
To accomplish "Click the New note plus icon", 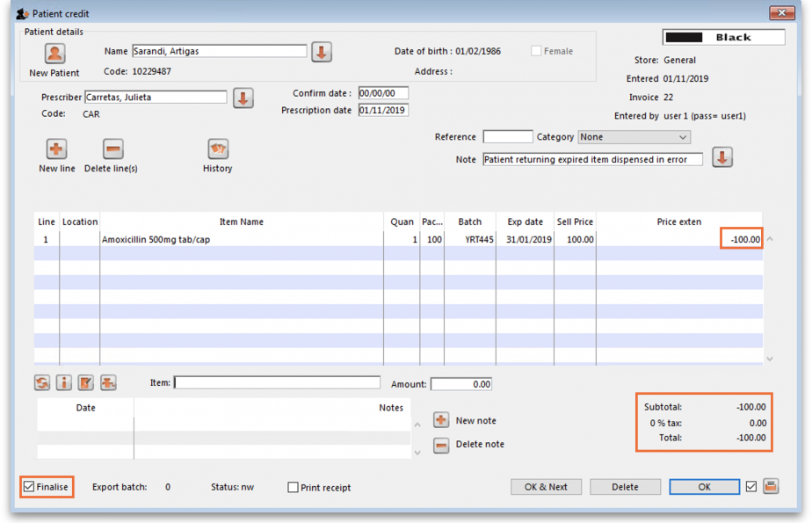I will click(441, 421).
